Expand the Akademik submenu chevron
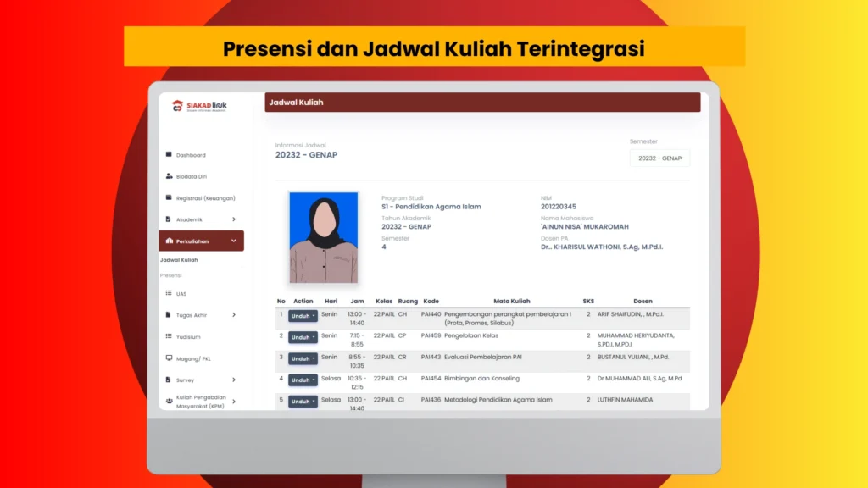This screenshot has width=868, height=488. (x=234, y=219)
